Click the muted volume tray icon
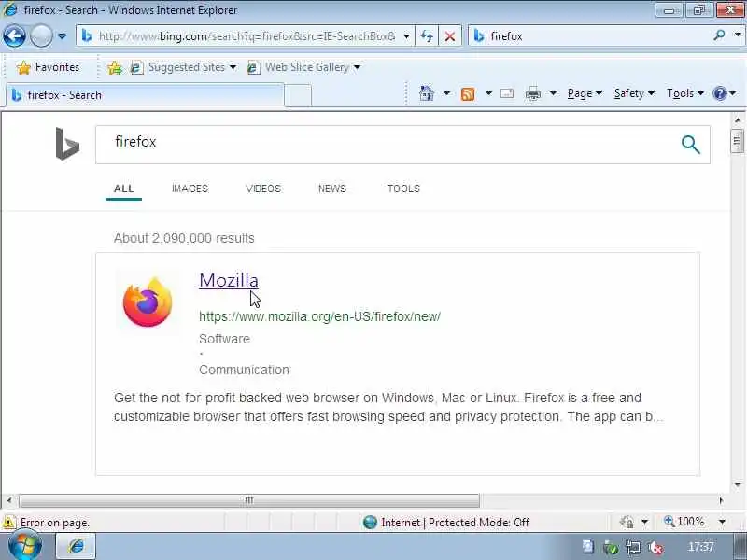Image resolution: width=747 pixels, height=560 pixels. (656, 548)
